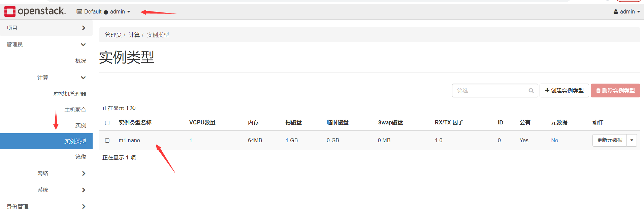Collapse the 计算 section chevron

[84, 78]
